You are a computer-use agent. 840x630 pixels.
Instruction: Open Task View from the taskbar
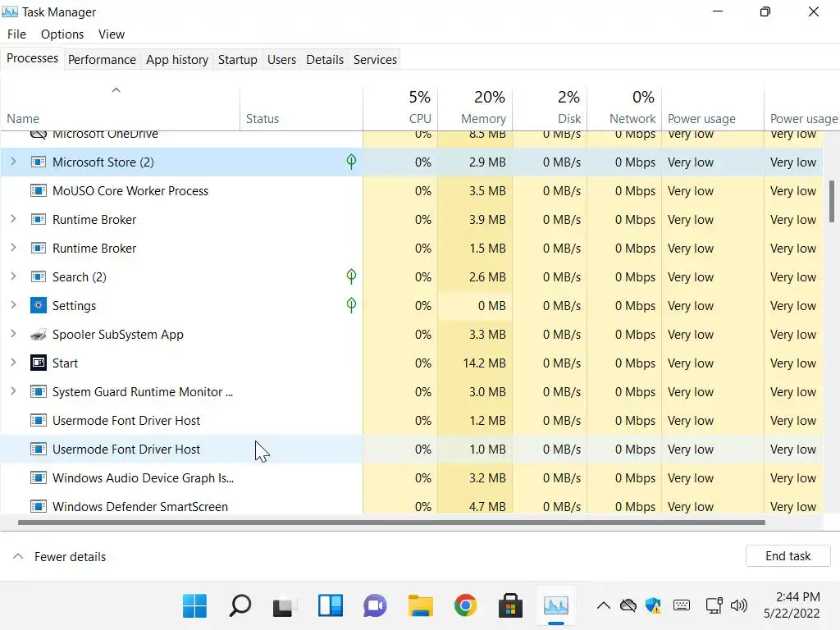[x=285, y=606]
